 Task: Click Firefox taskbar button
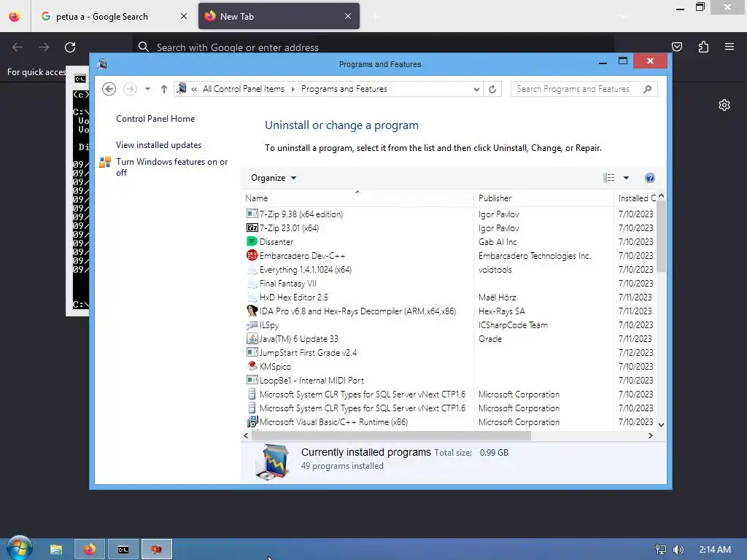pos(90,550)
